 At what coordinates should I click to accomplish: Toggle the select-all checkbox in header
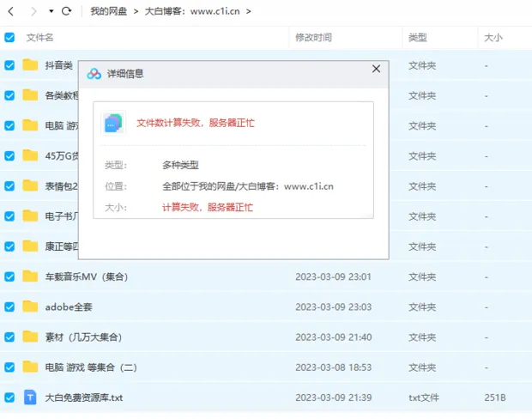pyautogui.click(x=9, y=38)
